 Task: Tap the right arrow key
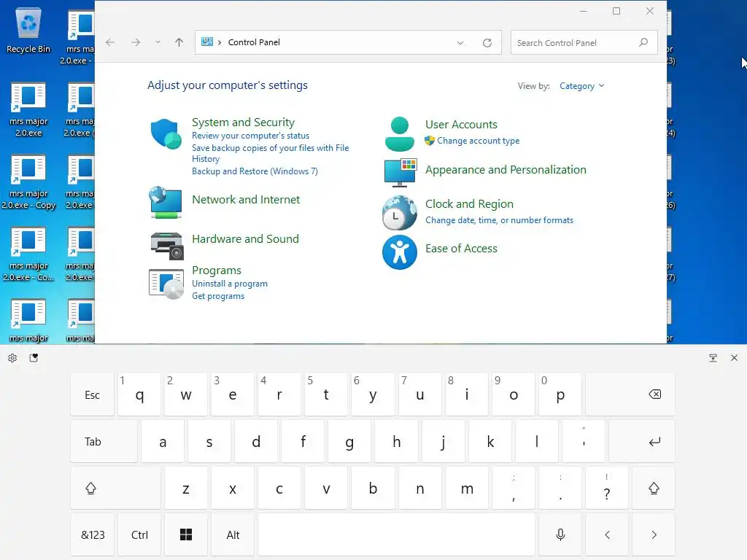654,534
